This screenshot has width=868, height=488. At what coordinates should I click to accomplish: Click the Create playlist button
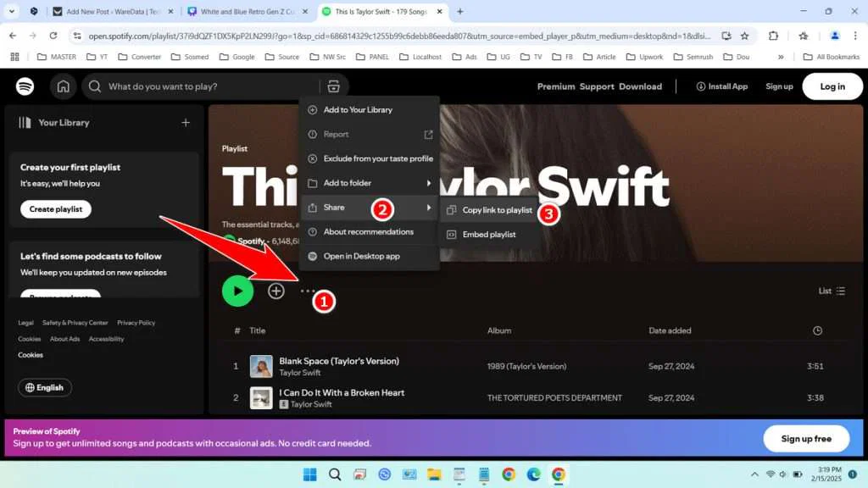[x=55, y=209]
